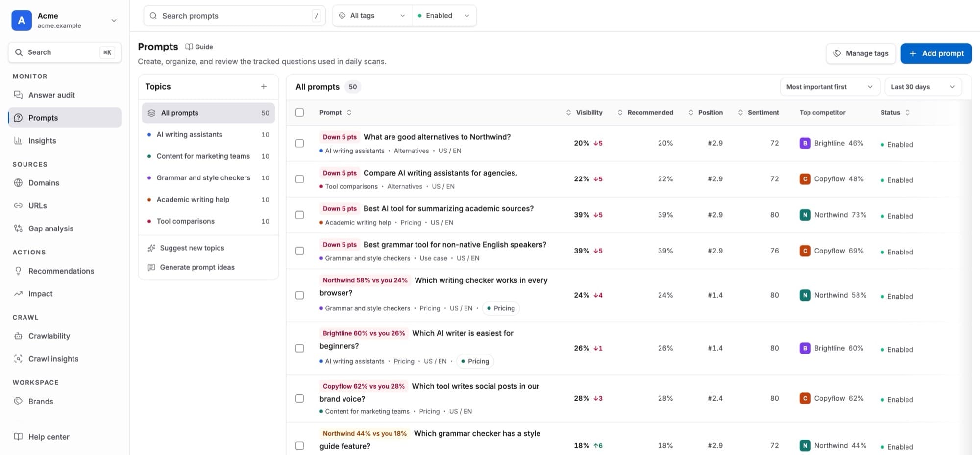Sort by the Visibility column
The height and width of the screenshot is (455, 980).
[584, 112]
